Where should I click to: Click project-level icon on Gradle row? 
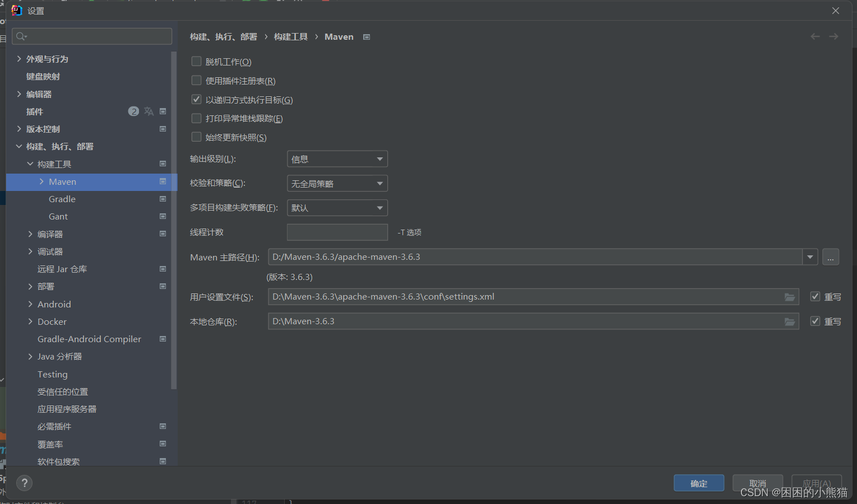point(163,199)
